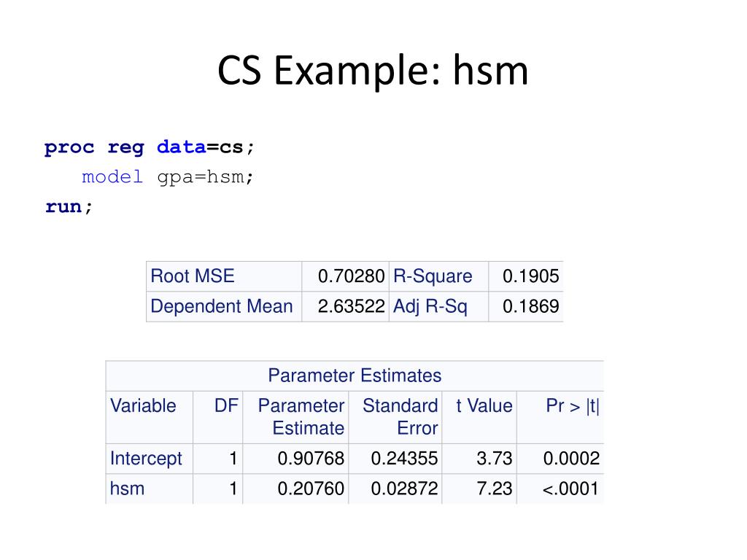Click the hsm t value 7.23
This screenshot has width=747, height=560.
coord(494,489)
